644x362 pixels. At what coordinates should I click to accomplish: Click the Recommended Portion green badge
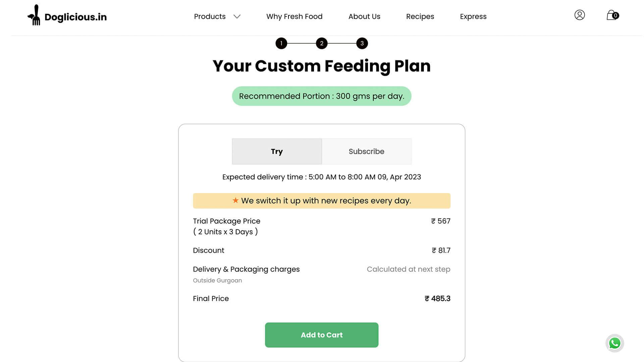(321, 96)
